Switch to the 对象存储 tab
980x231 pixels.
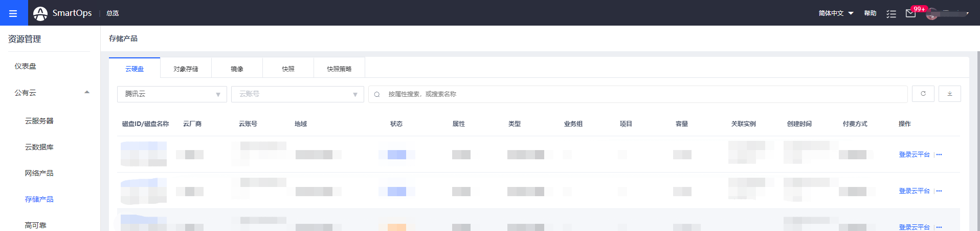click(186, 69)
